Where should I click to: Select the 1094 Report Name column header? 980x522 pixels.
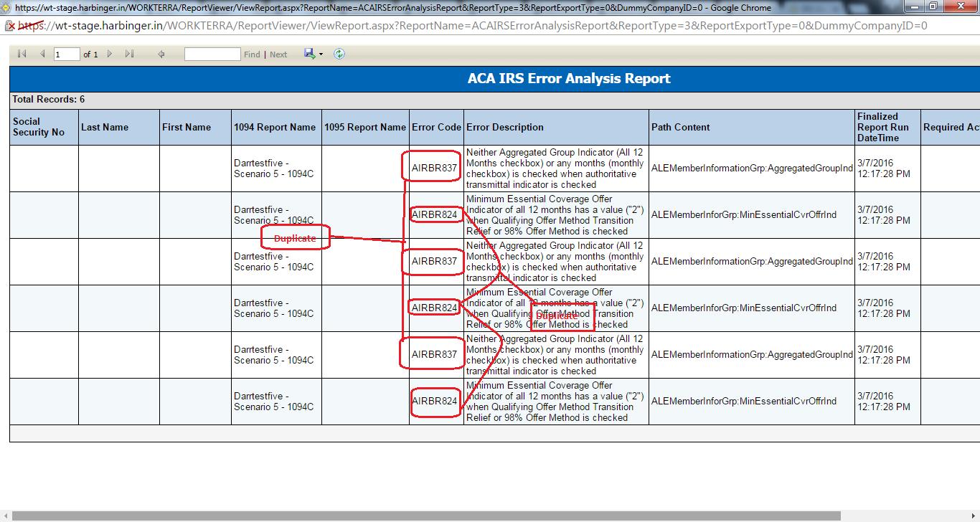coord(276,127)
